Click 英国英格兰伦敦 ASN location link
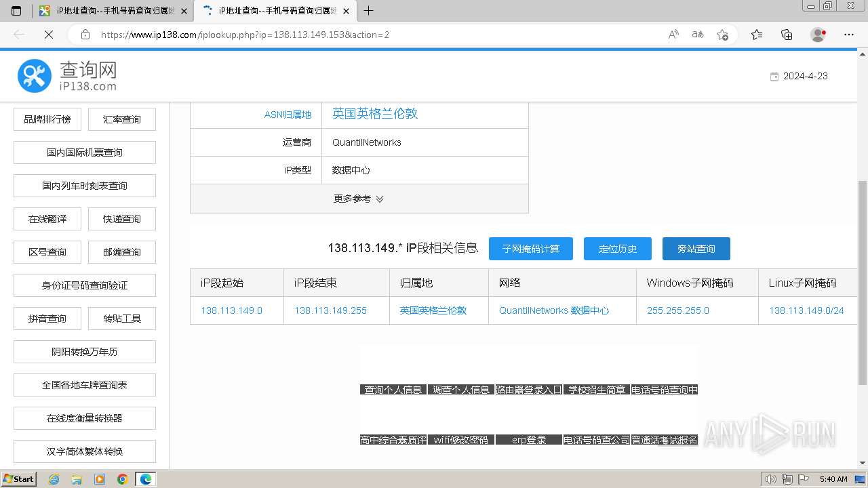Viewport: 868px width, 488px height. pos(375,114)
